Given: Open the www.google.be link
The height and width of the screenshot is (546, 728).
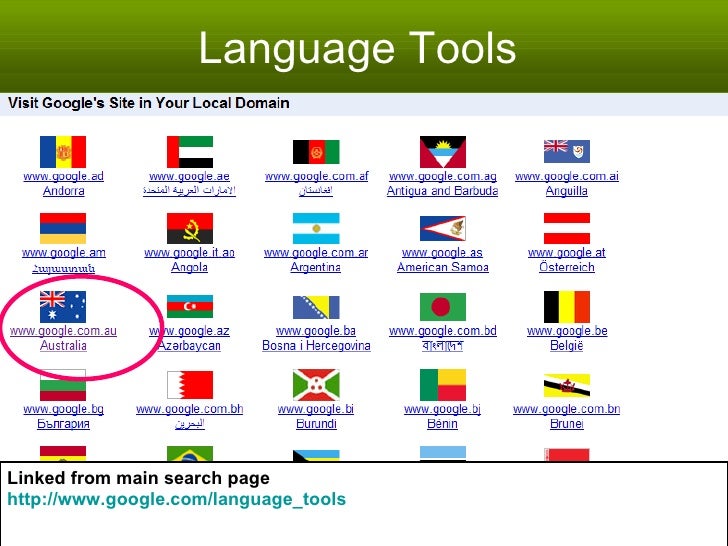Looking at the screenshot, I should [567, 331].
